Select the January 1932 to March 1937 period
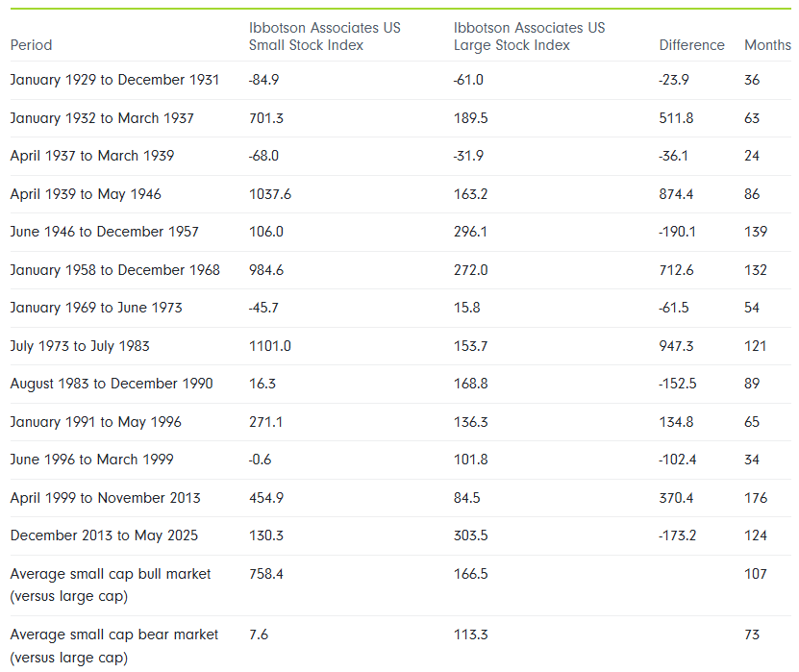The image size is (799, 672). (102, 118)
